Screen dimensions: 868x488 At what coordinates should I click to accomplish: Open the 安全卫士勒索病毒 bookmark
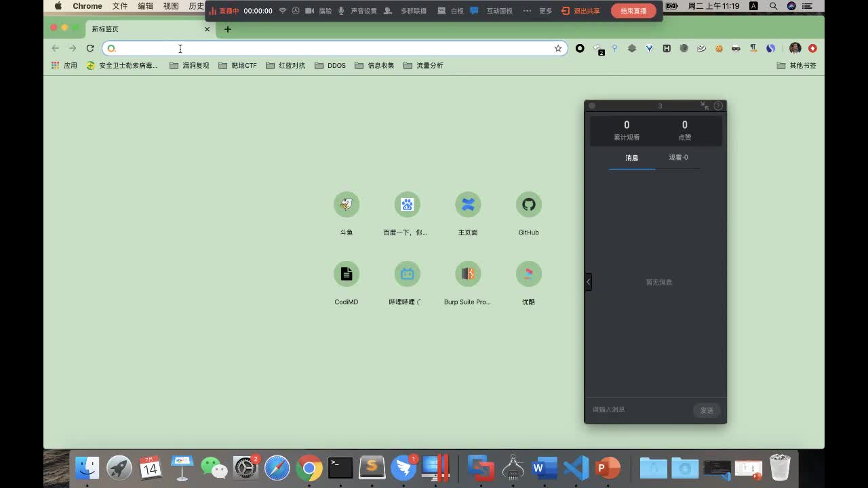pos(122,66)
